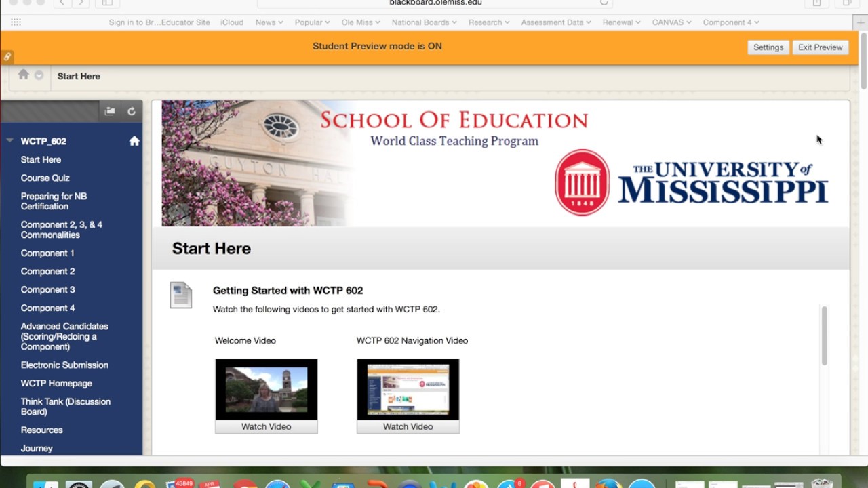Viewport: 868px width, 488px height.
Task: Open Resources in the course menu
Action: coord(41,430)
